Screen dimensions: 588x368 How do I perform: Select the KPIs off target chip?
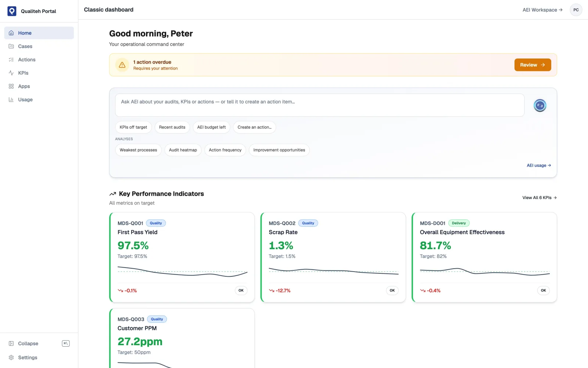tap(133, 127)
